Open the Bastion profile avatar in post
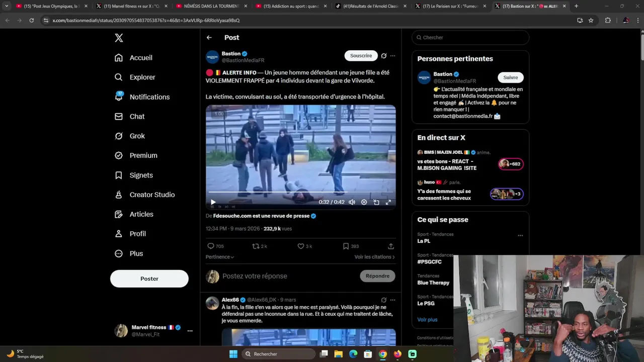Image resolution: width=644 pixels, height=362 pixels. [x=212, y=57]
